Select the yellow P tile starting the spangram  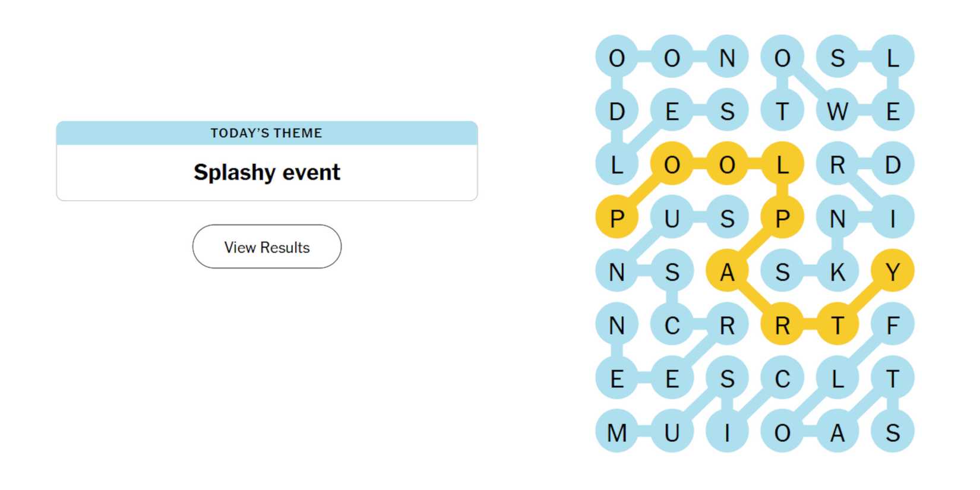[617, 218]
